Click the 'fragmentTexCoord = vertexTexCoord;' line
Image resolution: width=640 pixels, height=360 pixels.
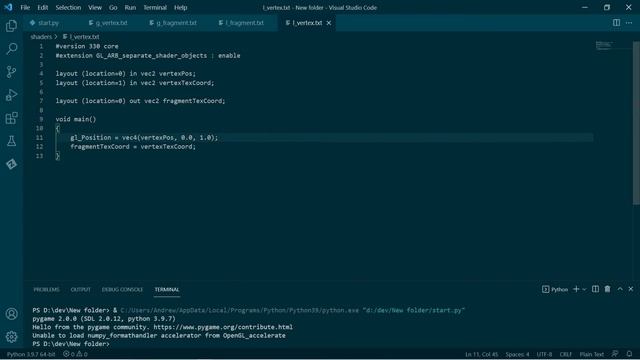(x=133, y=147)
